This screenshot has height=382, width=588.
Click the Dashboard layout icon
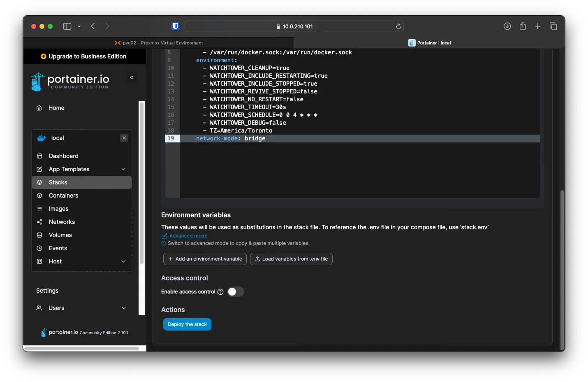pyautogui.click(x=39, y=156)
